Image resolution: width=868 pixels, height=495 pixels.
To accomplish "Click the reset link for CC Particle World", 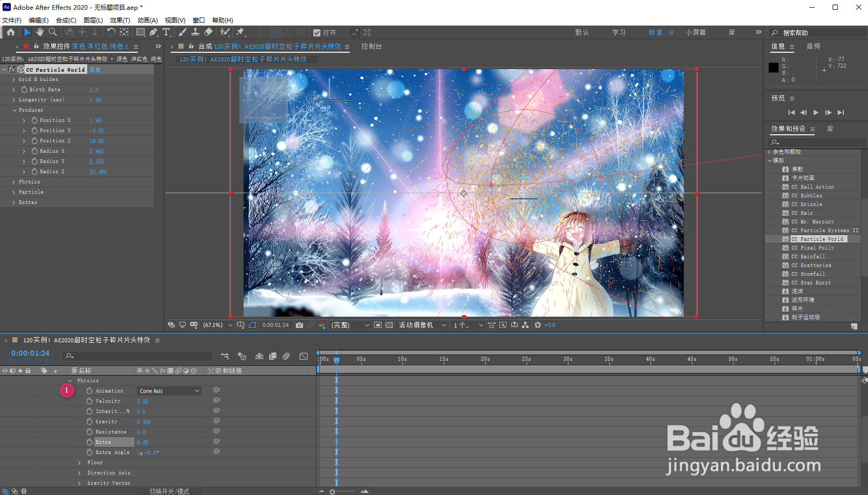I will coord(95,70).
